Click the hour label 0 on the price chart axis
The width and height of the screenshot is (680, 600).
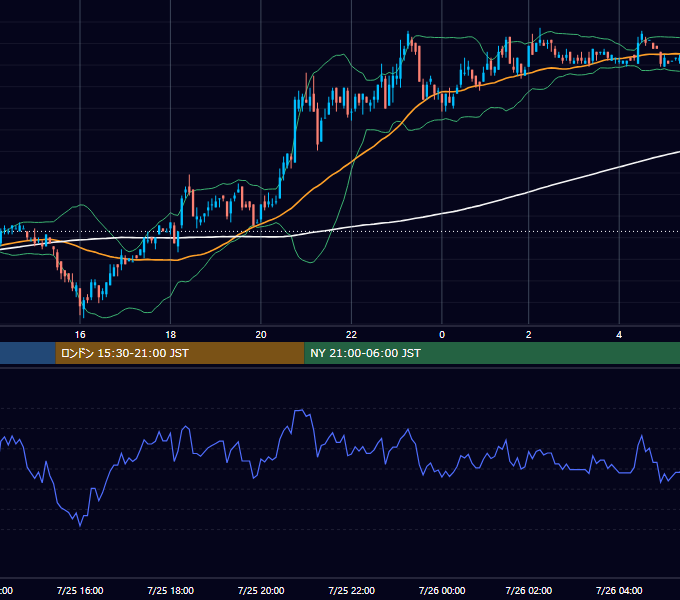[x=442, y=335]
